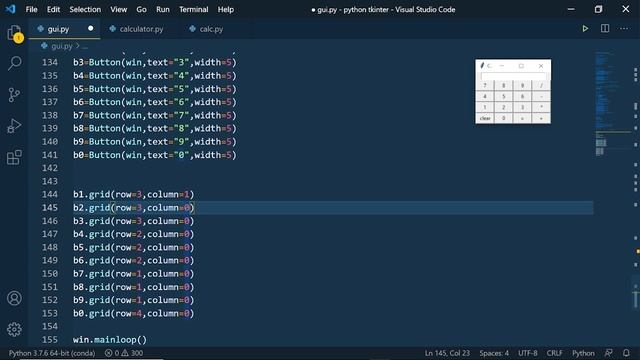The width and height of the screenshot is (640, 360).
Task: Click calculator entry field
Action: coord(513,76)
